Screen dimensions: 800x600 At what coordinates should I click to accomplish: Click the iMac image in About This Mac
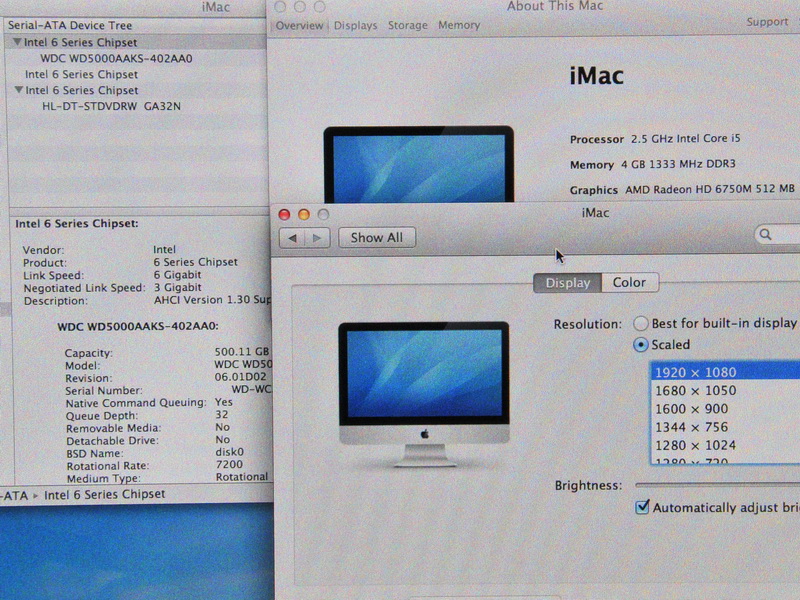coord(417,165)
